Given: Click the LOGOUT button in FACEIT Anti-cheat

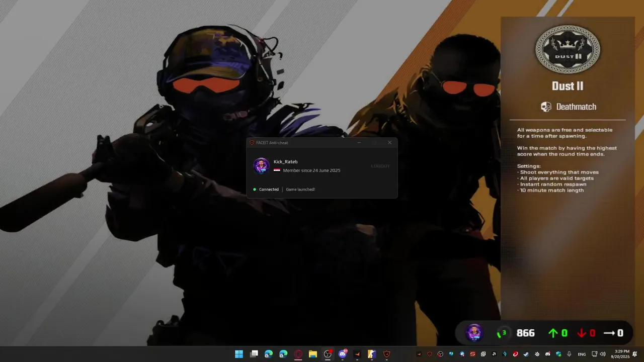Looking at the screenshot, I should [380, 166].
